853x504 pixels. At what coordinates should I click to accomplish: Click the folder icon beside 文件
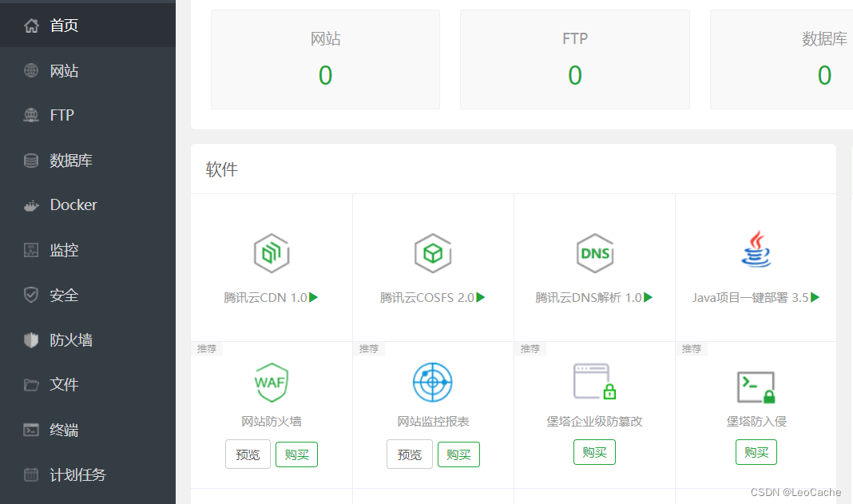pyautogui.click(x=31, y=385)
